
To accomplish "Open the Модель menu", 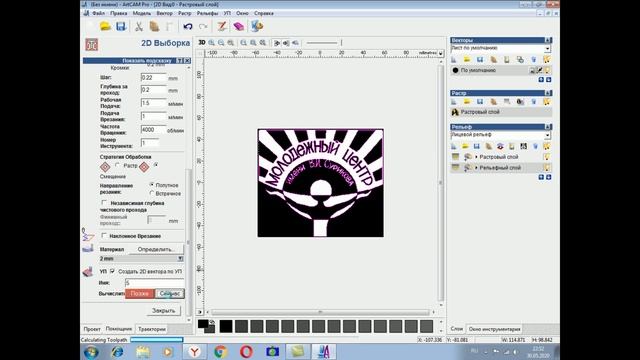I will coord(142,13).
